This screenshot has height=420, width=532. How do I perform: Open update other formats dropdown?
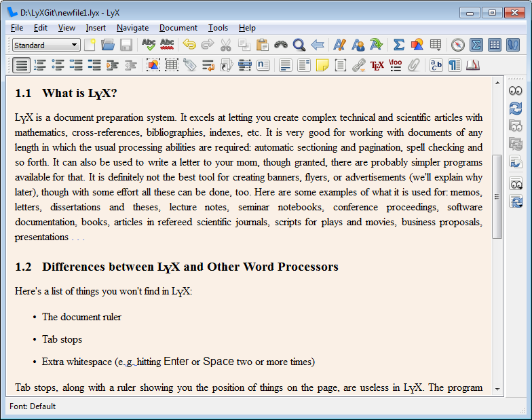(x=516, y=202)
